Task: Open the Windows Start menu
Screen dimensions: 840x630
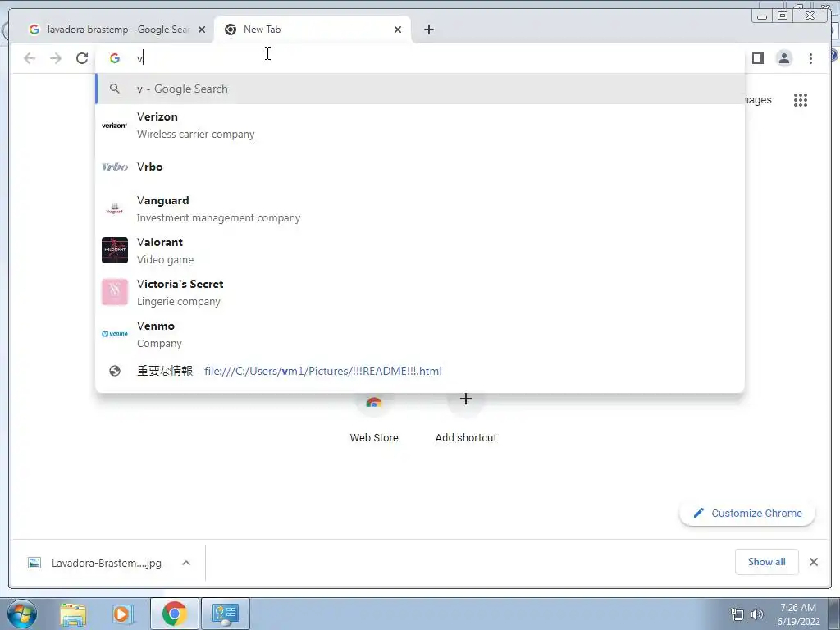Action: coord(21,614)
